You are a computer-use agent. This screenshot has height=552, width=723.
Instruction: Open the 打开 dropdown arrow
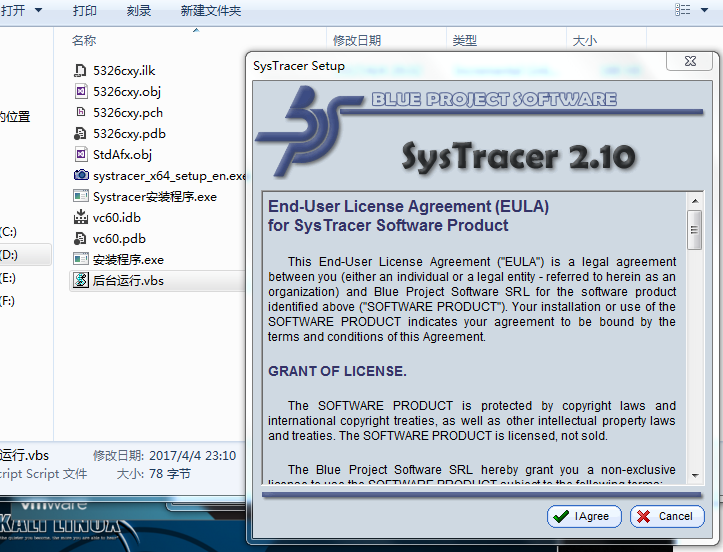click(38, 10)
